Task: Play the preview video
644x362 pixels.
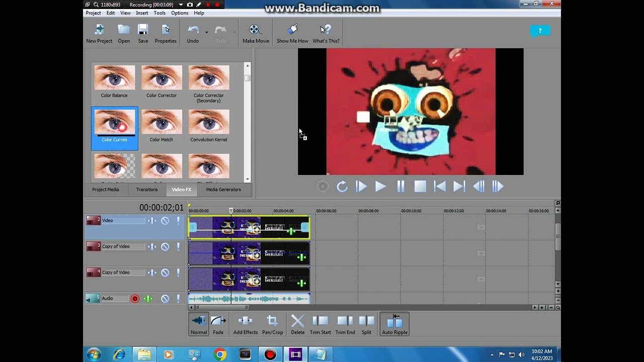Action: tap(380, 187)
